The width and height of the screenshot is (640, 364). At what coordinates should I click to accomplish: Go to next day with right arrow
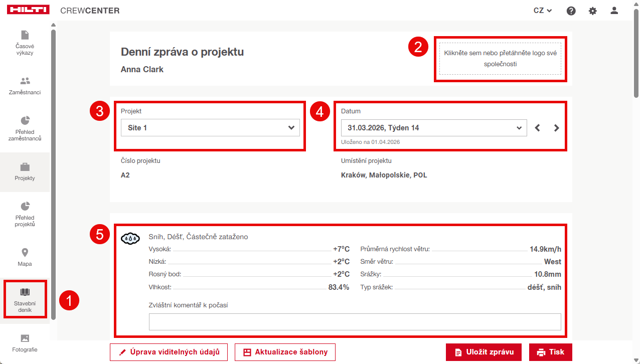tap(556, 128)
